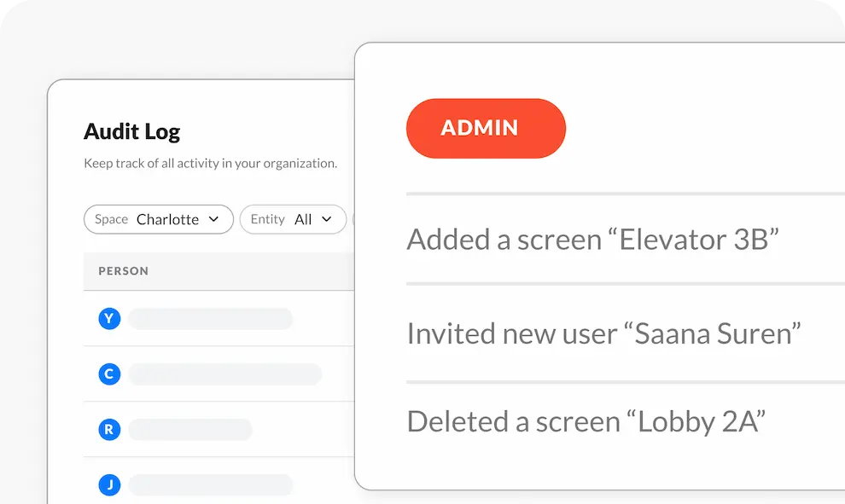Select the blue J avatar
Image resolution: width=845 pixels, height=504 pixels.
point(109,485)
